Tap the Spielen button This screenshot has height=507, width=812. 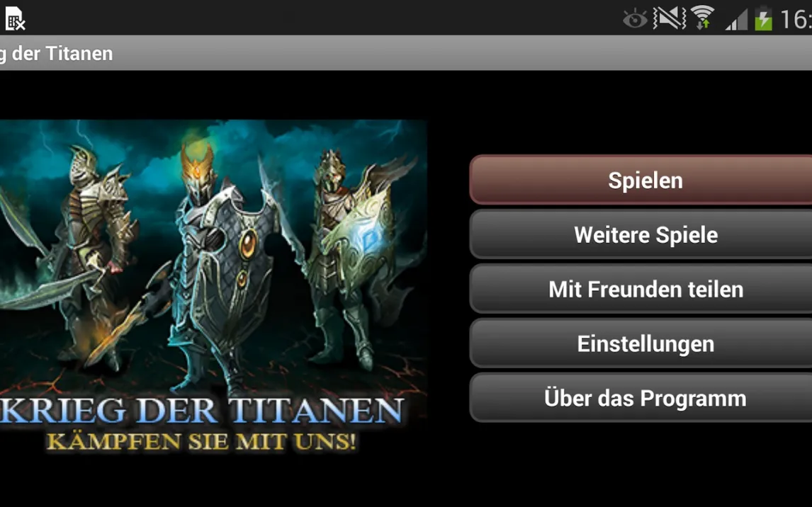pos(641,180)
